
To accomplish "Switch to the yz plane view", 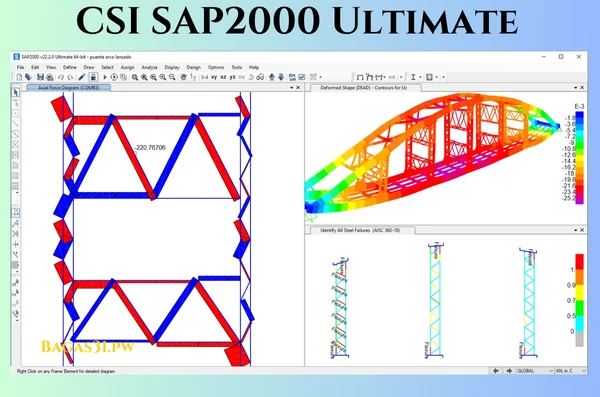I will click(232, 77).
